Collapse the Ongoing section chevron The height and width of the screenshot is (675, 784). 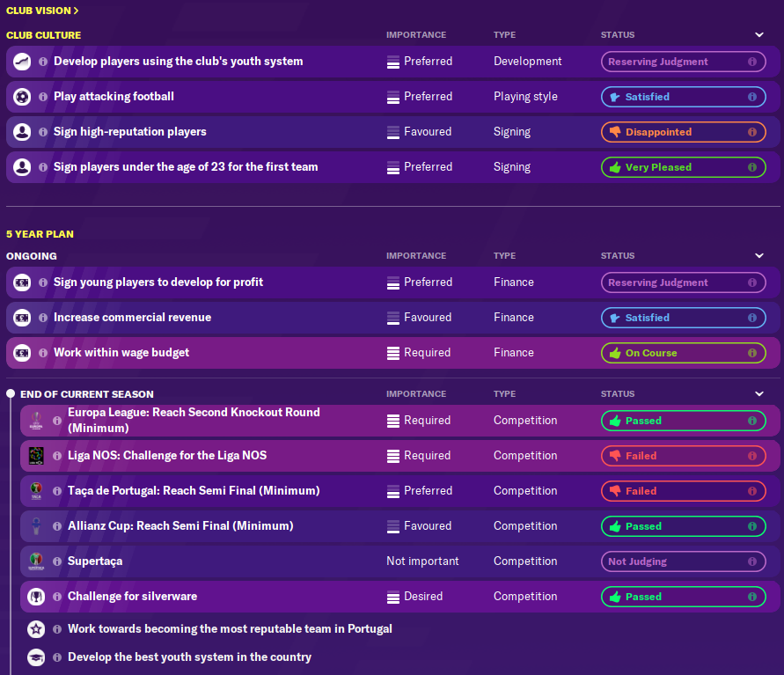[759, 256]
